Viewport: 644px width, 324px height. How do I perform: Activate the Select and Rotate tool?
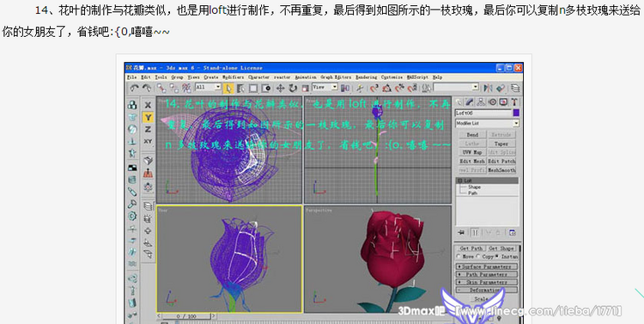point(293,88)
